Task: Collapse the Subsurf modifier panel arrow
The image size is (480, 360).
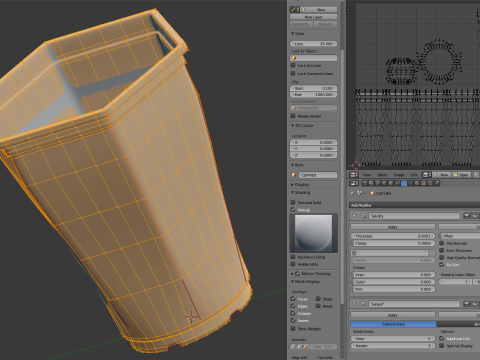Action: [354, 304]
